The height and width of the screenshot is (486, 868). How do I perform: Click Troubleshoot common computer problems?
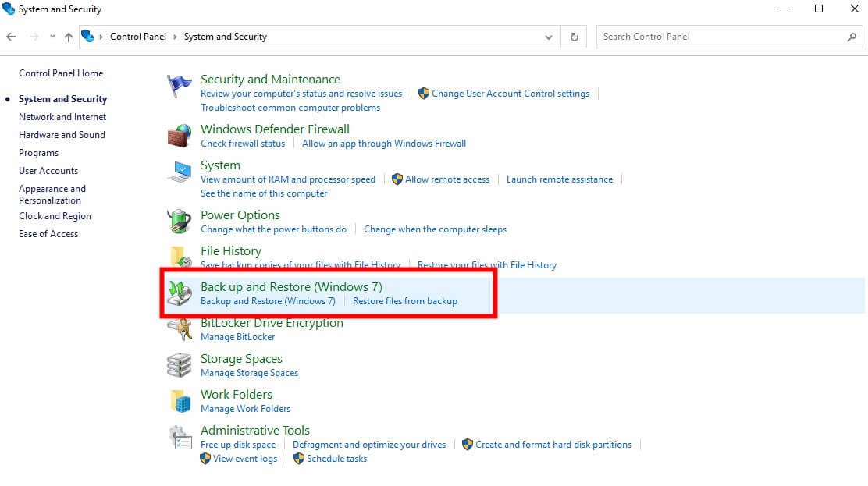tap(290, 108)
